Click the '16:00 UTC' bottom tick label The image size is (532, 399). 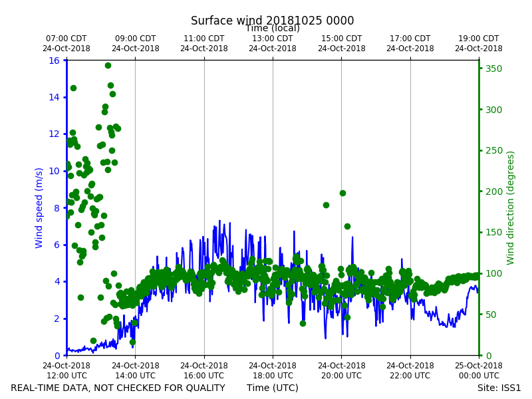tap(204, 376)
